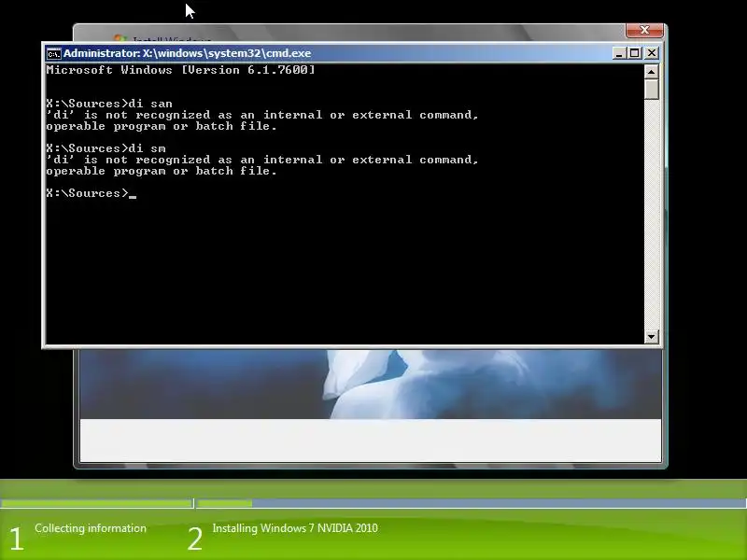747x560 pixels.
Task: Click the console scrollbar up arrow
Action: tap(651, 72)
